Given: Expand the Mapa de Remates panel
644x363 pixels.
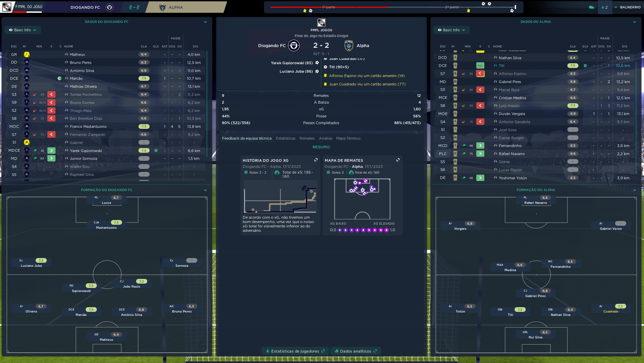Looking at the screenshot, I should [398, 160].
